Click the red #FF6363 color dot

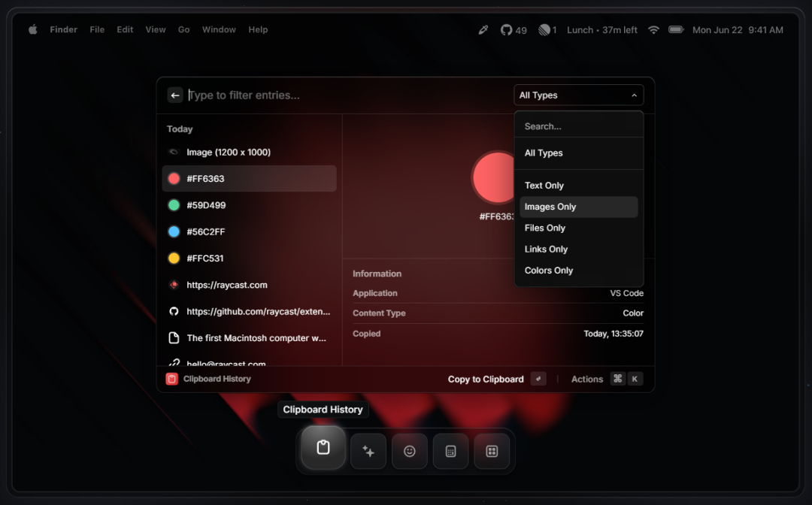[x=174, y=179]
